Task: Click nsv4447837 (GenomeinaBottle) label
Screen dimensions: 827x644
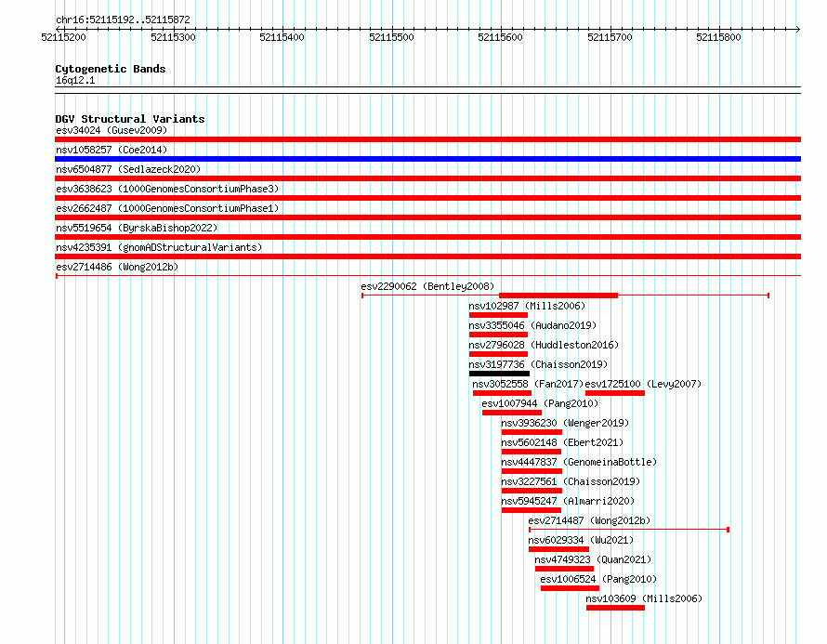Action: [579, 462]
